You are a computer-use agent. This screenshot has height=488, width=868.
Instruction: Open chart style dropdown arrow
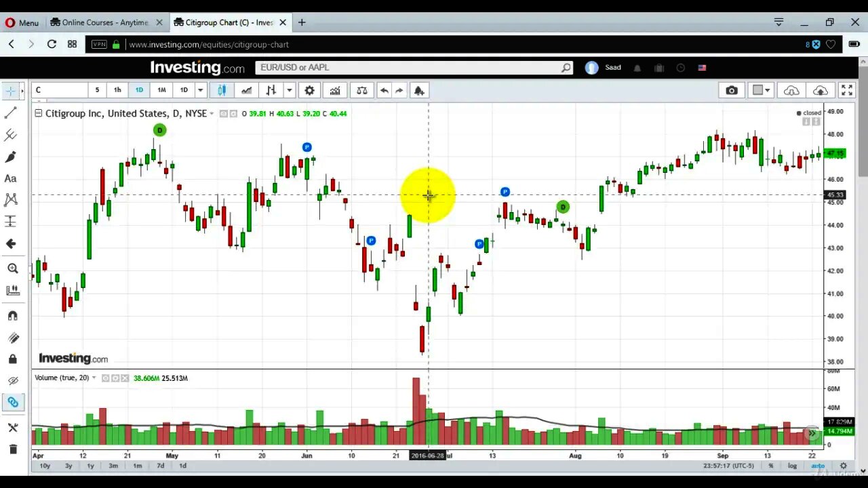(x=289, y=90)
